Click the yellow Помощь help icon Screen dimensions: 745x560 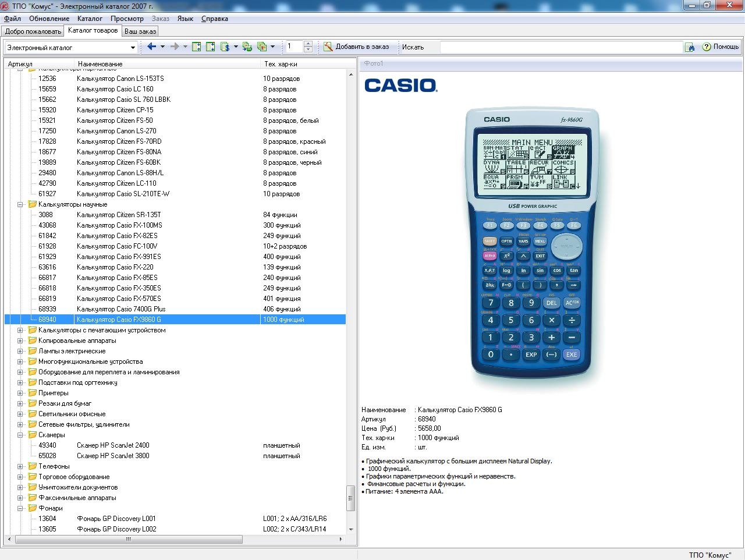coord(707,47)
